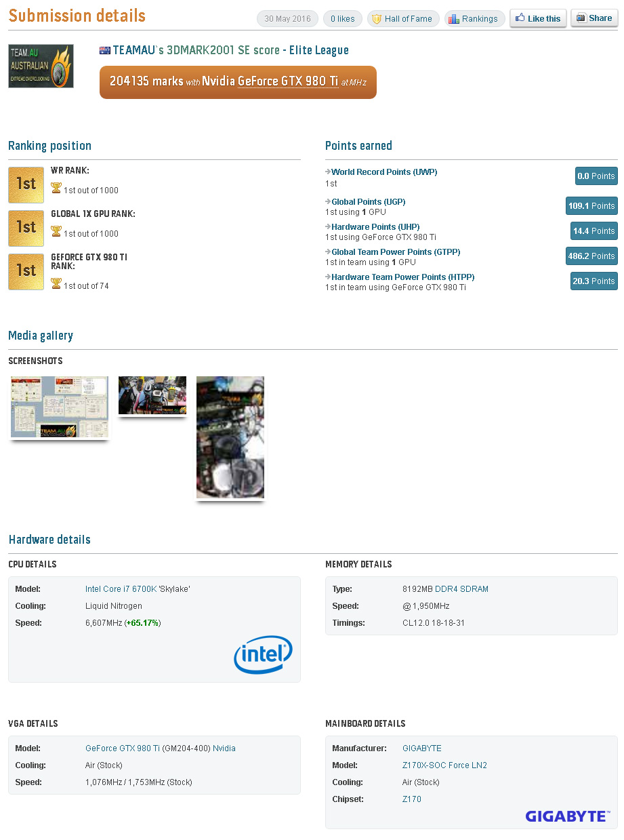Screen dimensions: 624x840
Task: Click the trophy icon next to 1st out of 74
Action: click(56, 285)
